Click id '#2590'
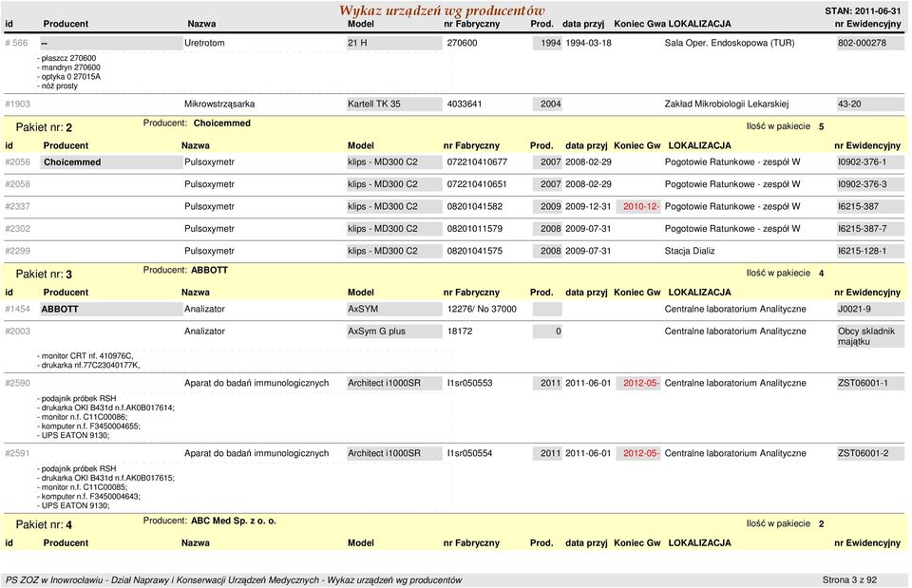Viewport: 912px width, 588px height. click(x=17, y=383)
